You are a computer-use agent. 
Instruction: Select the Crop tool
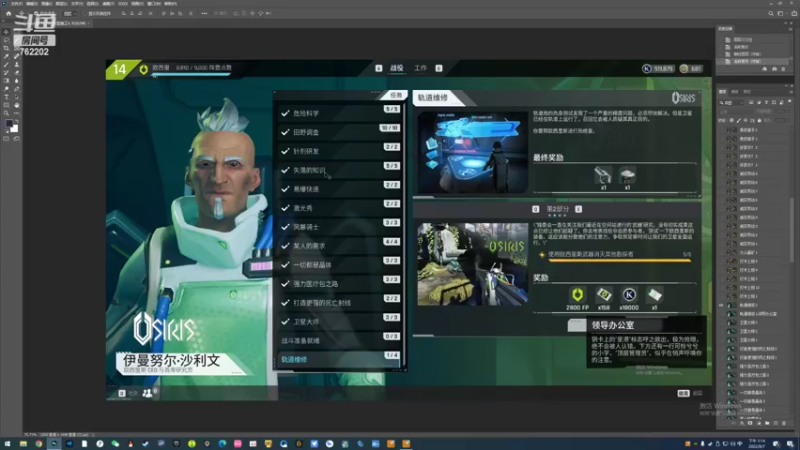6,48
